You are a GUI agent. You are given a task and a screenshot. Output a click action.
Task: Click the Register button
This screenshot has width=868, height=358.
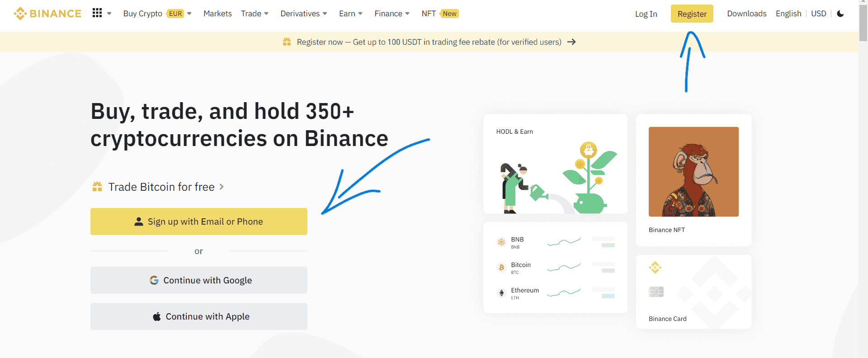[x=692, y=14]
